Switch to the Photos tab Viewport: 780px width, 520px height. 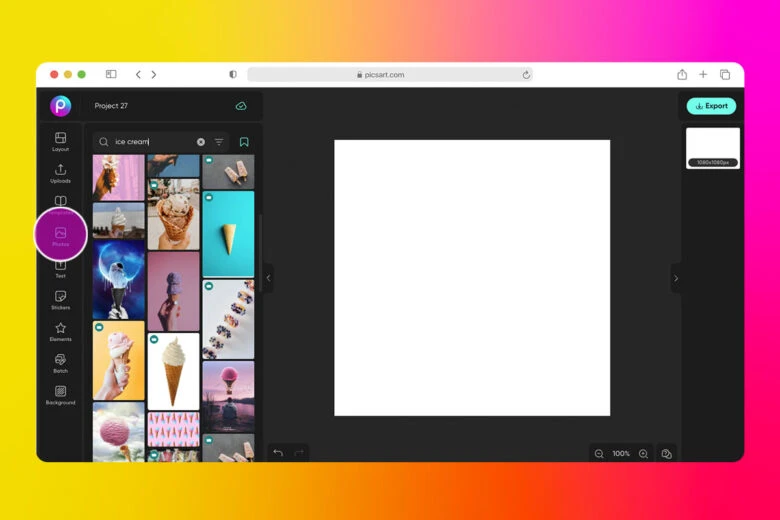tap(60, 236)
